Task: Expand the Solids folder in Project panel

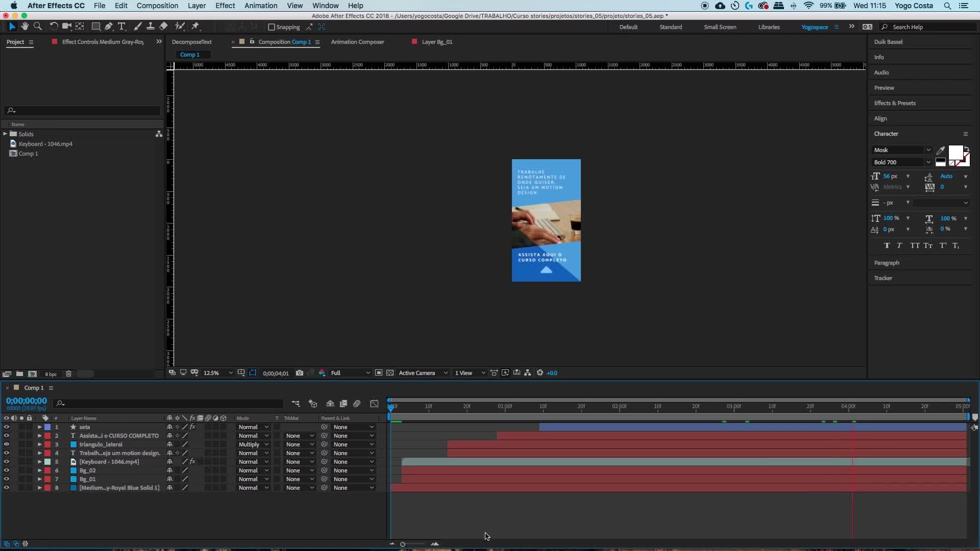Action: (5, 134)
